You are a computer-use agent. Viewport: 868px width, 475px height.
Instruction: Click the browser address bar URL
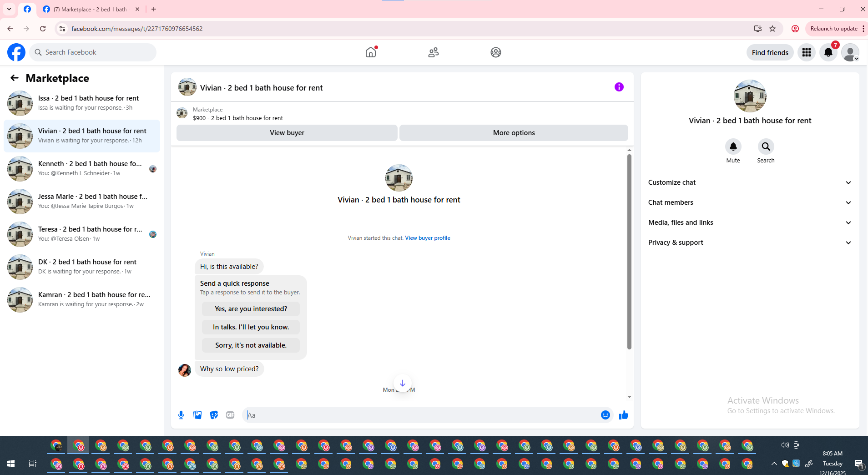[x=137, y=29]
